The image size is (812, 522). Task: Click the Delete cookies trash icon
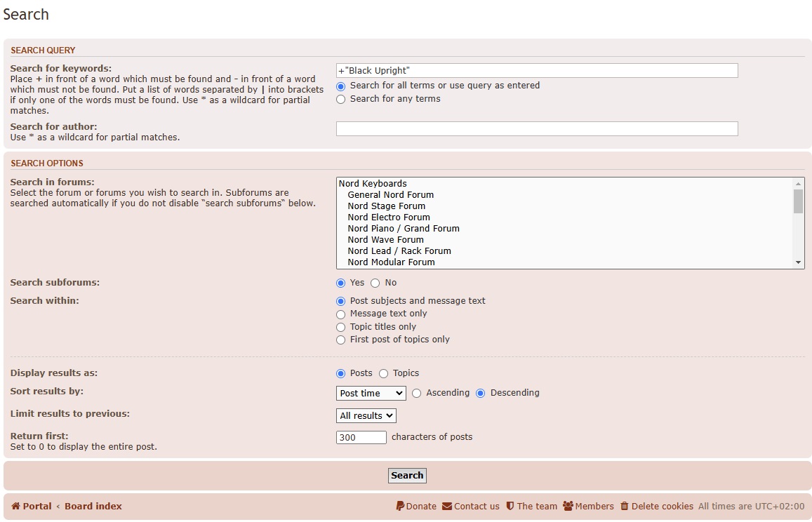(625, 507)
